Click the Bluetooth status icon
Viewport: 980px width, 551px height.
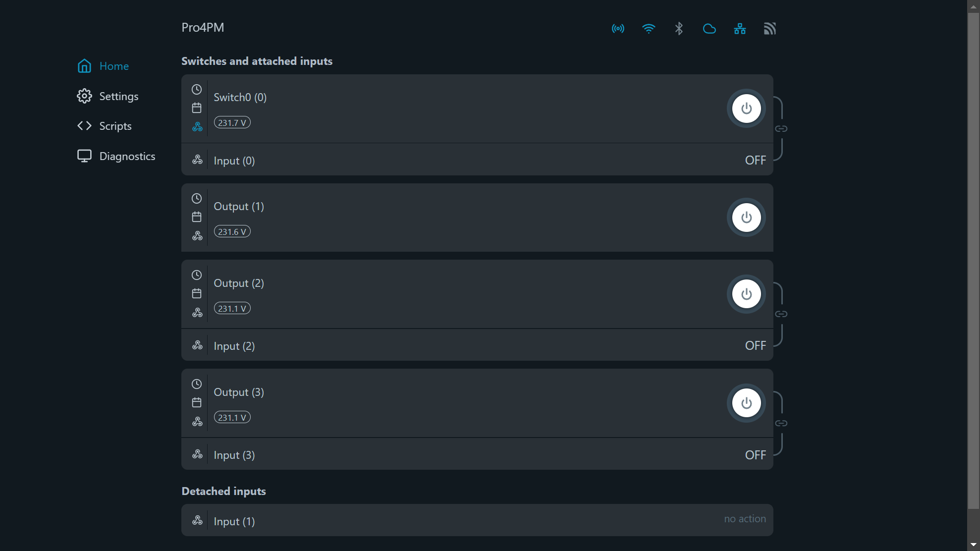679,28
